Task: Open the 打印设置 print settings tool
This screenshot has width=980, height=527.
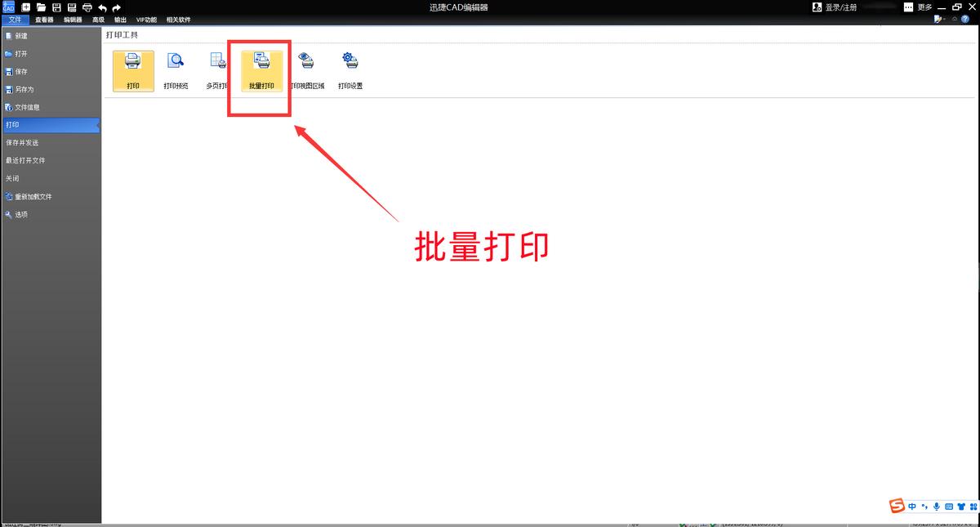Action: click(x=350, y=69)
